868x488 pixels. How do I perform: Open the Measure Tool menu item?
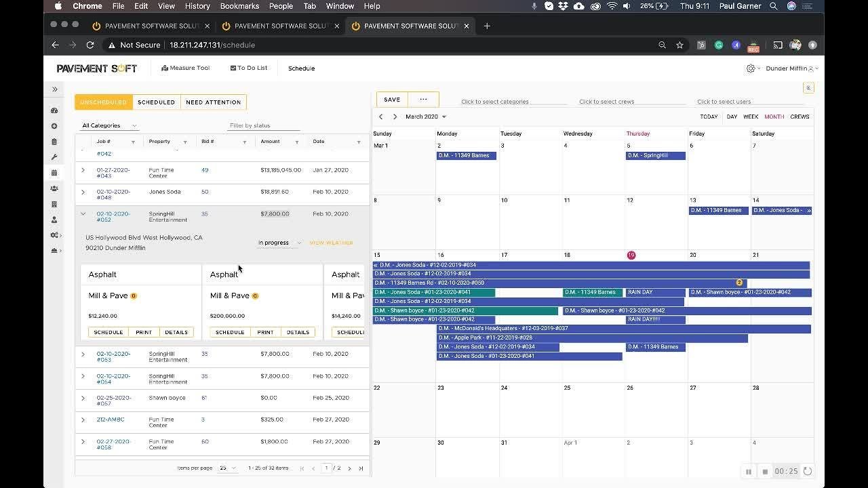click(x=186, y=68)
